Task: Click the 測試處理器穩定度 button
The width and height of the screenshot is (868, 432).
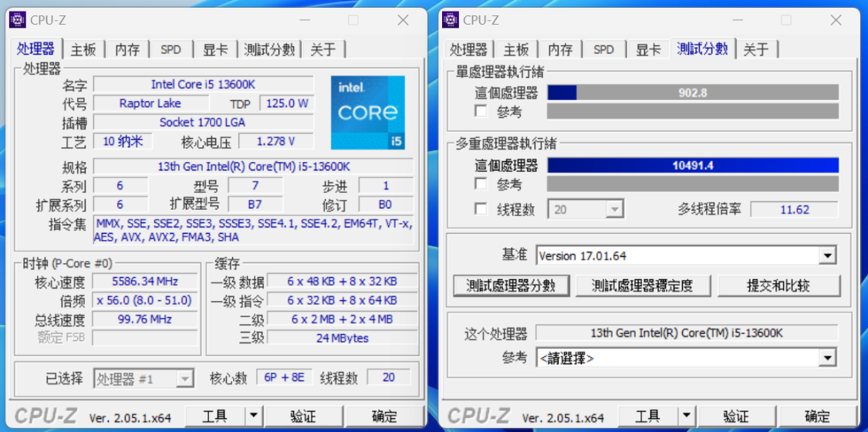Action: tap(642, 286)
